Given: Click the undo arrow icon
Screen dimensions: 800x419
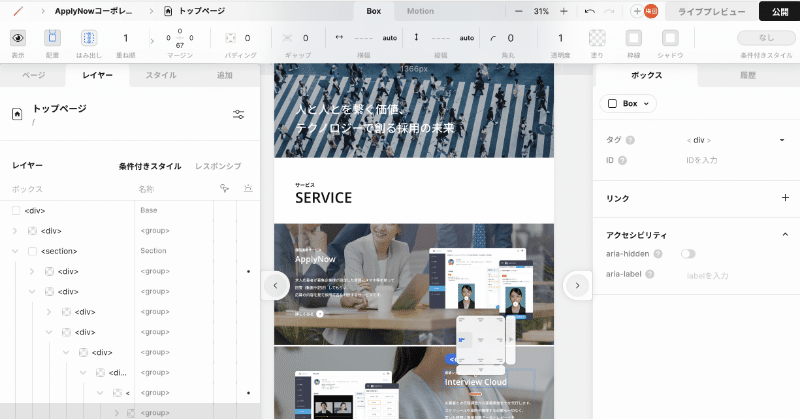Looking at the screenshot, I should [x=590, y=11].
